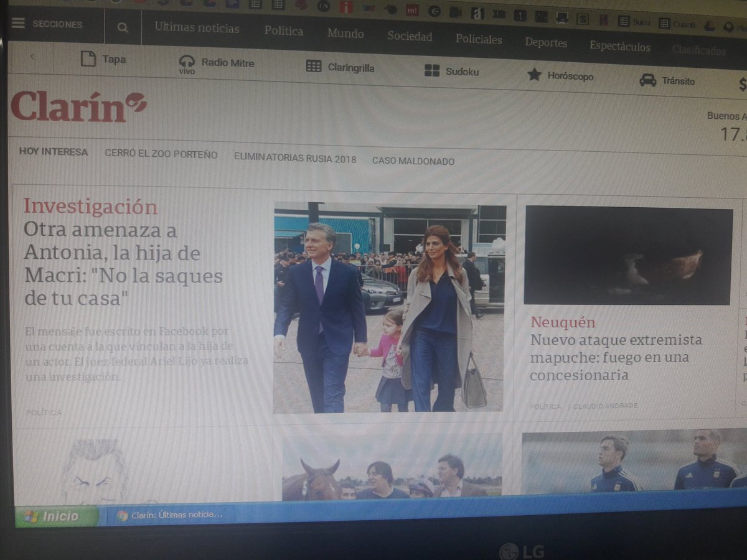
Task: Open the dark video thumbnail above Neuquén
Action: (x=629, y=256)
